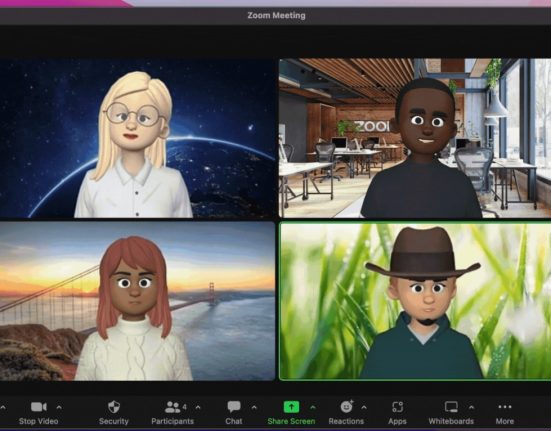
Task: Expand the arrow beside Reactions
Action: pos(364,407)
